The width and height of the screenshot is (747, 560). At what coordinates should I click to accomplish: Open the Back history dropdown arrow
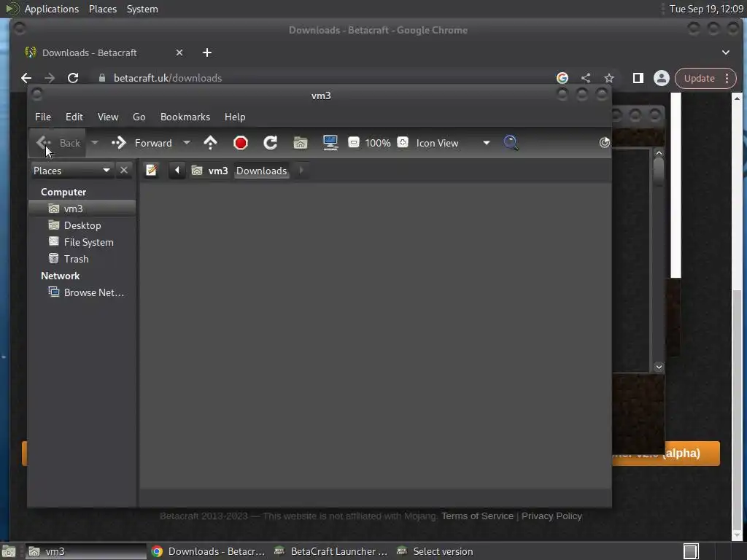tap(95, 143)
